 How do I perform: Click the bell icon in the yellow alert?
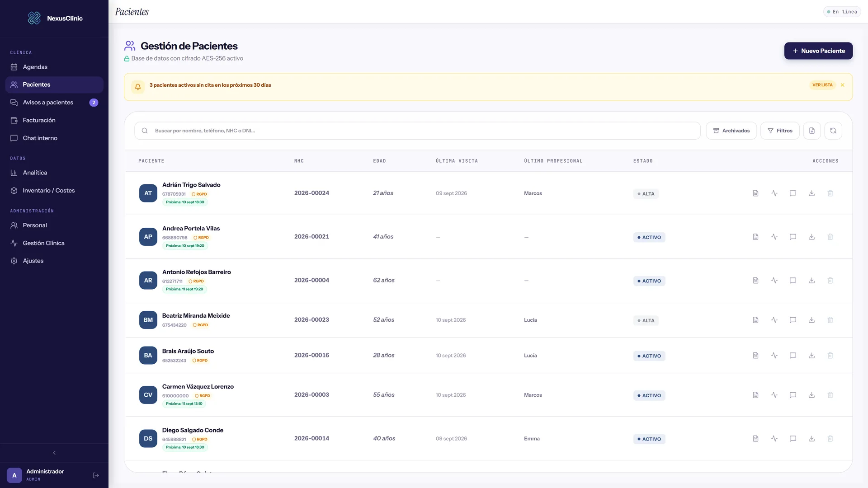pyautogui.click(x=138, y=87)
